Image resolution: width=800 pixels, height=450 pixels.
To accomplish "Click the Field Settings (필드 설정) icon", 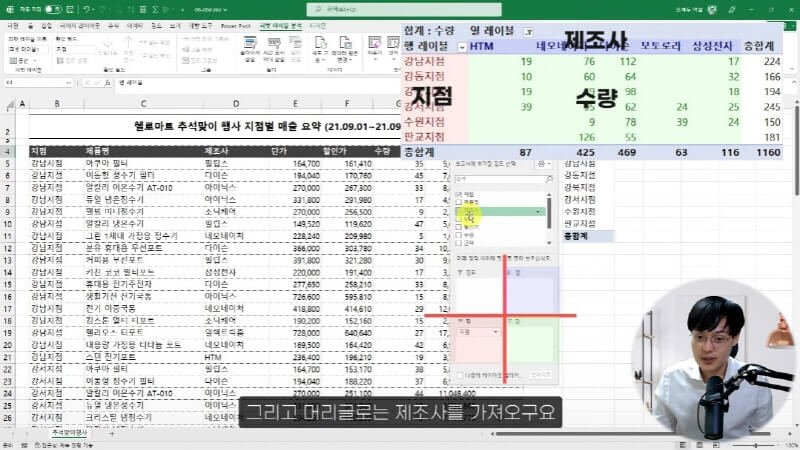I will pos(71,61).
